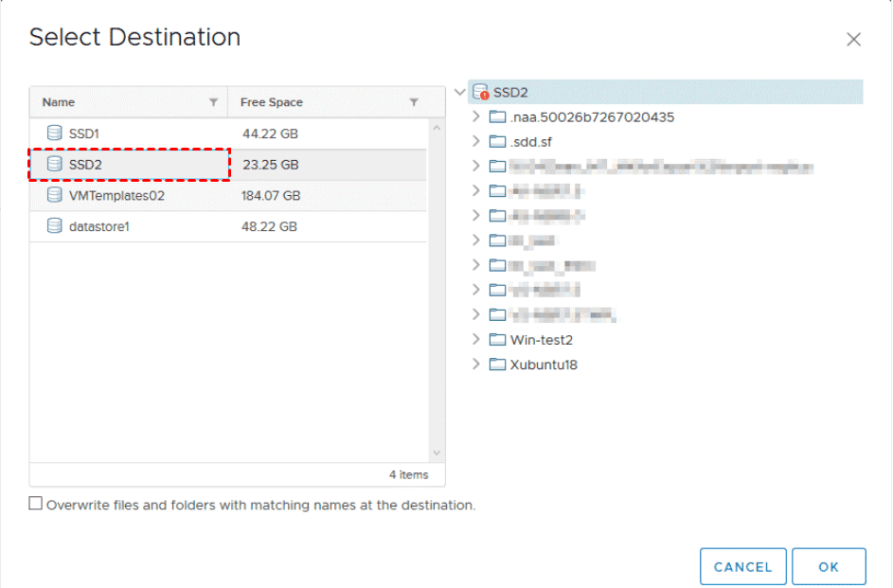893x588 pixels.
Task: Click the list scrollbar down arrow
Action: 437,454
